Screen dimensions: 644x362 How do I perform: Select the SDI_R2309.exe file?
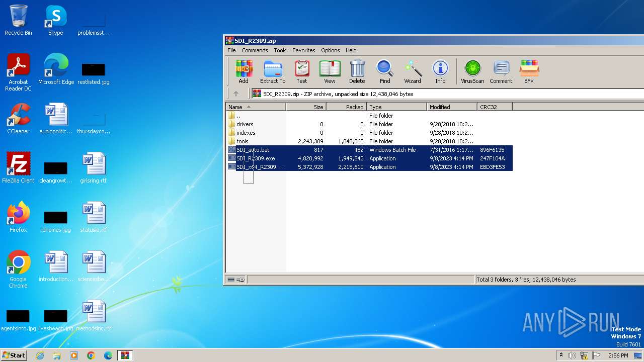pyautogui.click(x=369, y=158)
